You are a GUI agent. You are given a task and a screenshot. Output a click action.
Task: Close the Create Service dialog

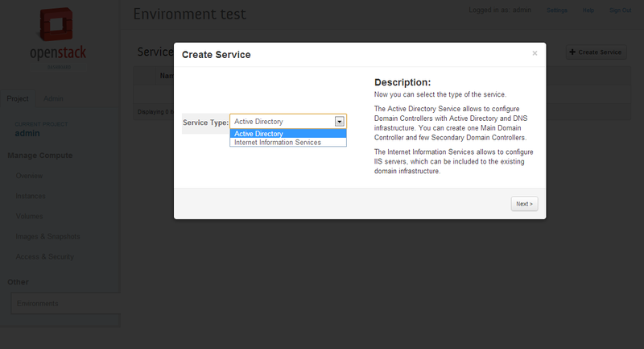coord(535,53)
